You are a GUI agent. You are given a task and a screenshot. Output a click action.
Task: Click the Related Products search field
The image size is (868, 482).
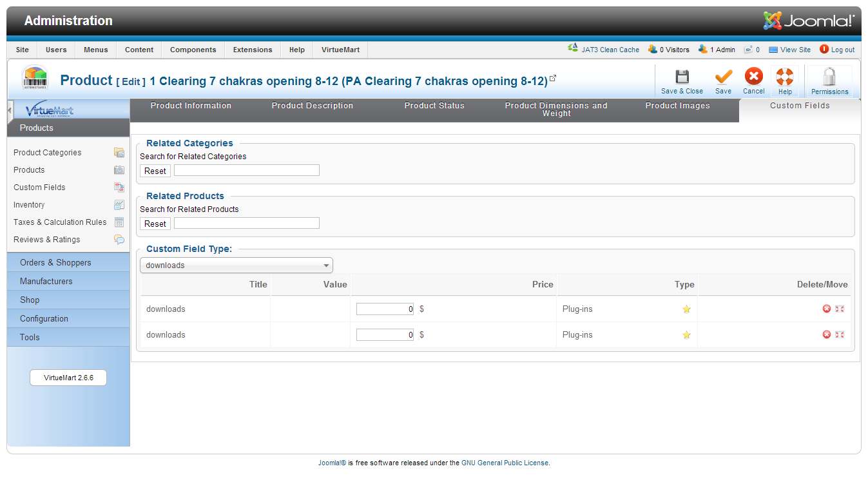pyautogui.click(x=247, y=223)
